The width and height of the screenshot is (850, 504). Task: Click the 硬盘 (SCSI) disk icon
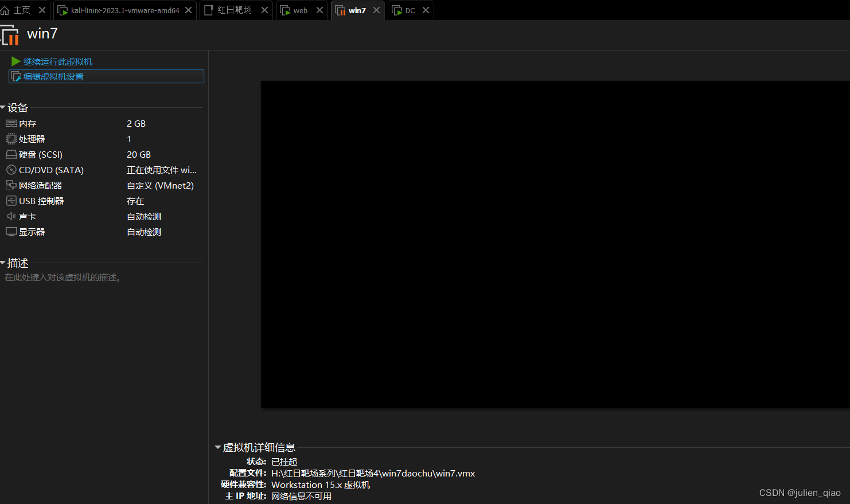(11, 154)
